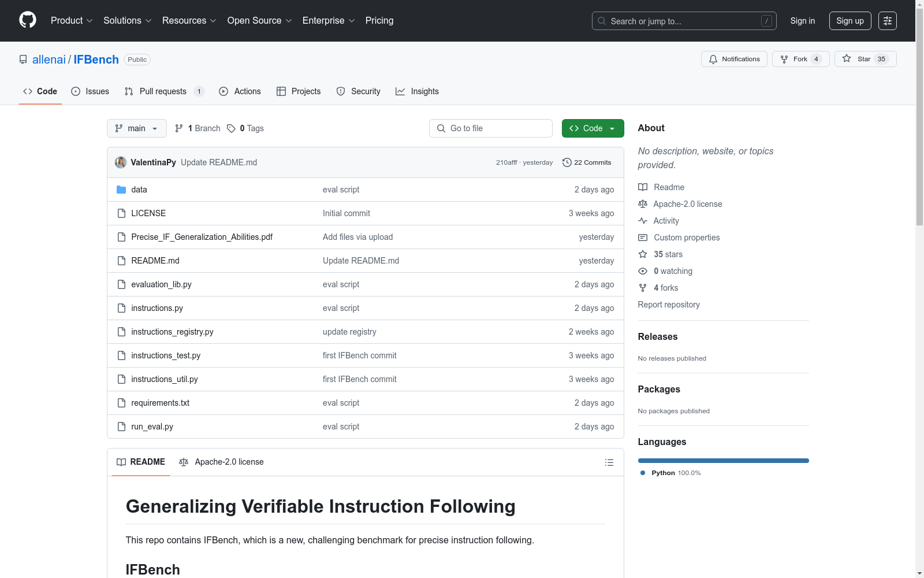
Task: Open Precise_IF_Generalization_Abilities.pdf file
Action: pyautogui.click(x=202, y=237)
